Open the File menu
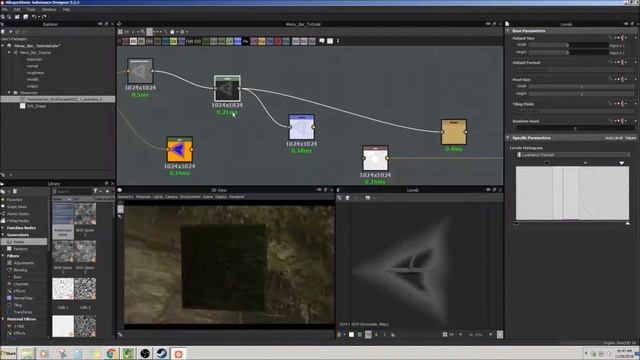The width and height of the screenshot is (640, 360). pos(5,9)
